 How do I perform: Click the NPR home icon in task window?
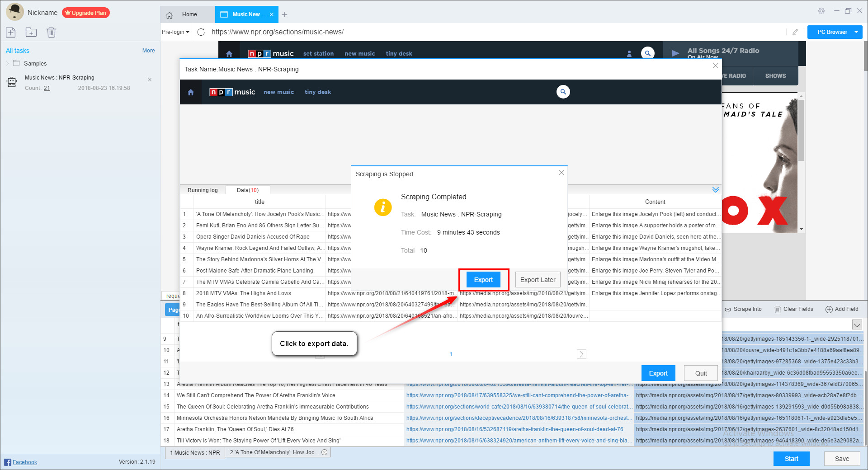click(191, 92)
